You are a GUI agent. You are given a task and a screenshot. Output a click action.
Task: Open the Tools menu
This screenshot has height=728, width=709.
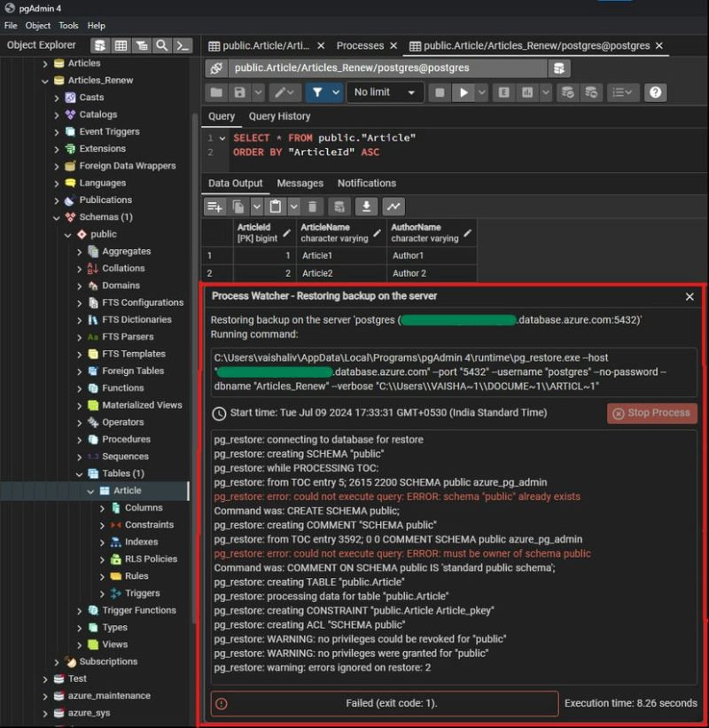68,25
